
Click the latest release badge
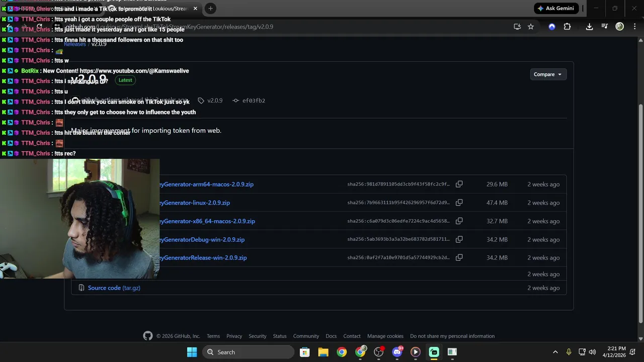(x=125, y=80)
